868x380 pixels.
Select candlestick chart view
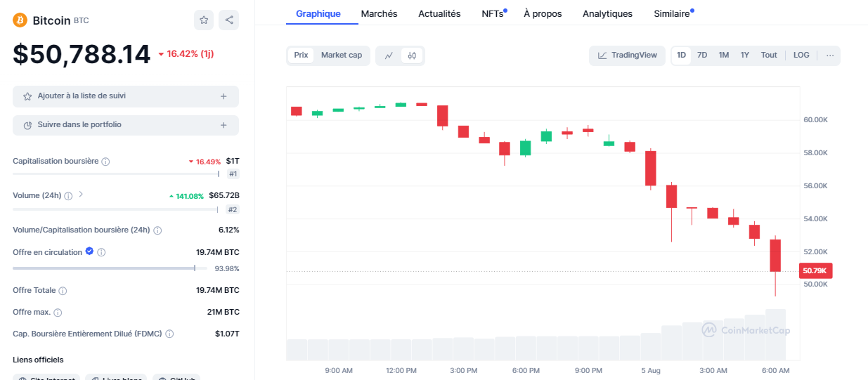[x=413, y=55]
